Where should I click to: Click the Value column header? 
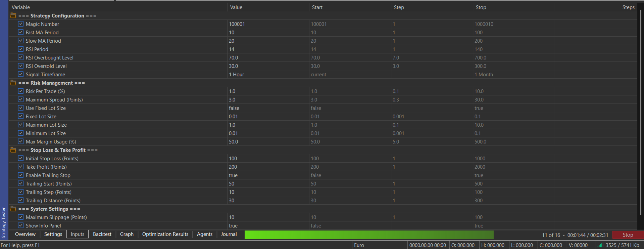[268, 7]
